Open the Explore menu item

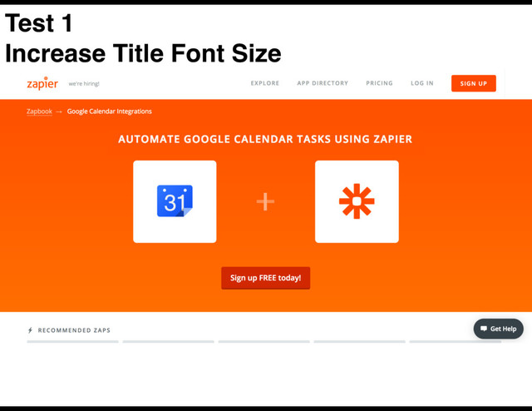tap(265, 83)
